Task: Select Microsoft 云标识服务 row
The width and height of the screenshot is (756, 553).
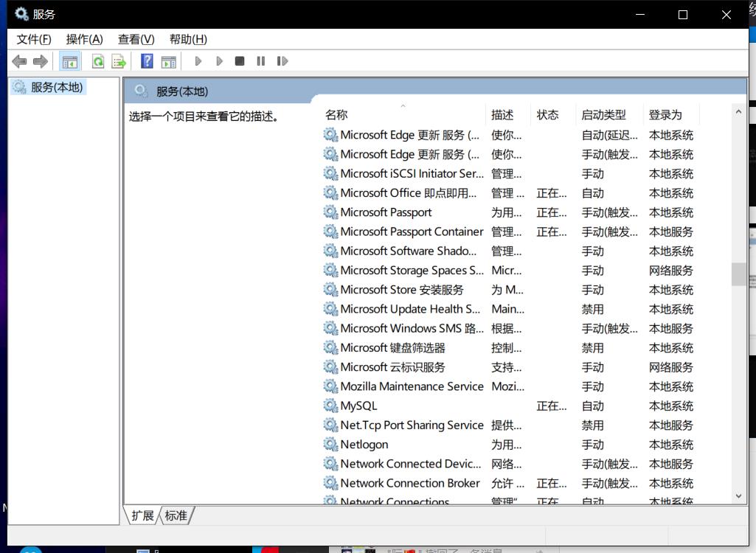Action: click(509, 367)
